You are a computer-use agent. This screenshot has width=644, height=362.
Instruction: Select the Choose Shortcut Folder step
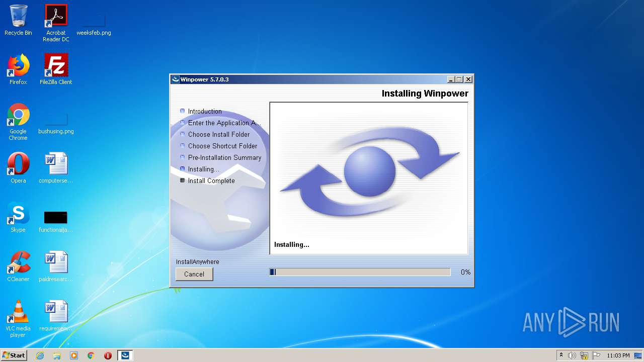222,146
